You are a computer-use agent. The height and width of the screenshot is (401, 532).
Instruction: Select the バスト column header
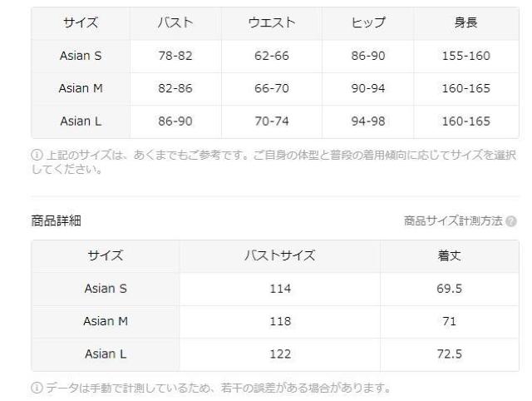[x=175, y=24]
